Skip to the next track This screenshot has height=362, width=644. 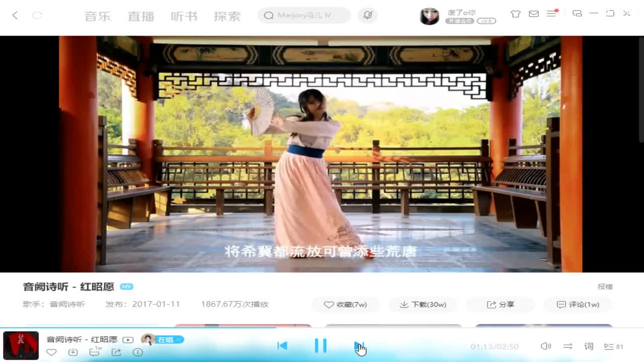point(359,345)
